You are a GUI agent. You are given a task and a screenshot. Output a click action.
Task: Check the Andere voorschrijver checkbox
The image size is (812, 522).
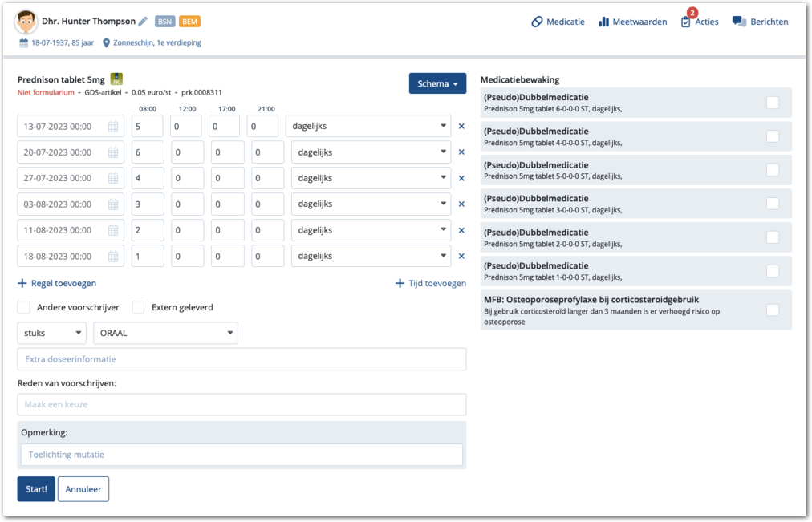24,307
